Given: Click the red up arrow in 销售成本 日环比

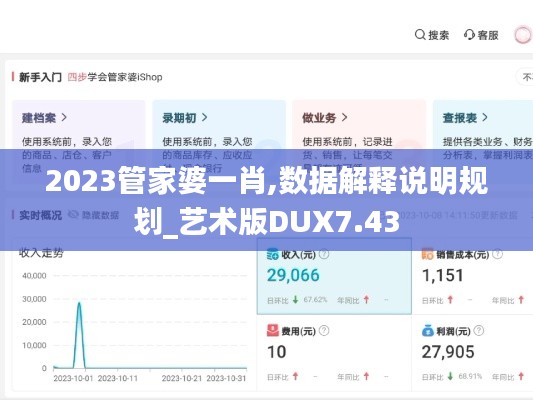Looking at the screenshot, I should [450, 300].
